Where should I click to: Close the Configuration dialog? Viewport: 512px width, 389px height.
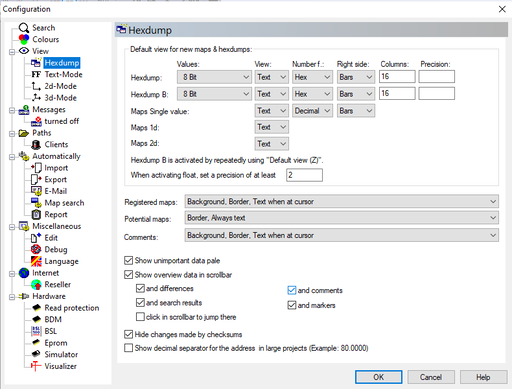502,9
